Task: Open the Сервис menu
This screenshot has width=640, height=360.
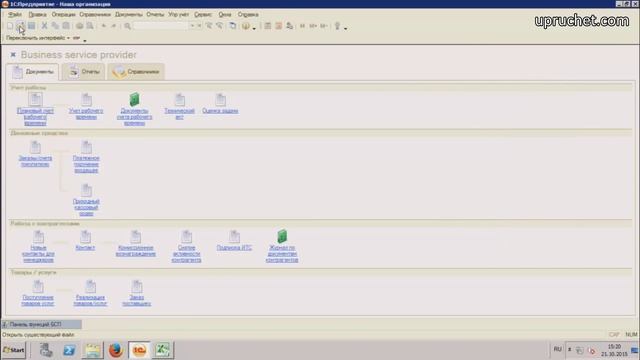Action: click(x=203, y=14)
